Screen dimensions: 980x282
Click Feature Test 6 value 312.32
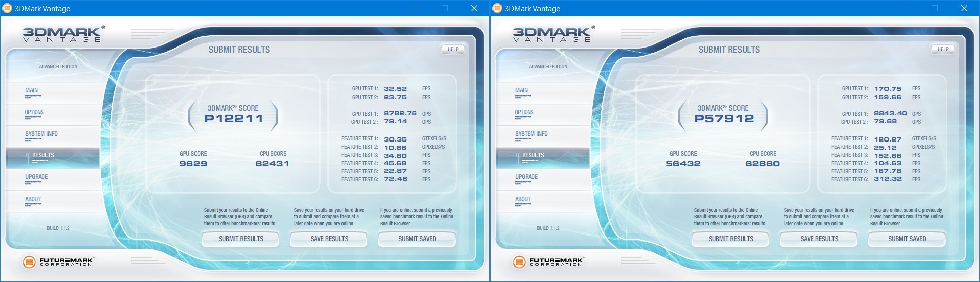point(888,179)
